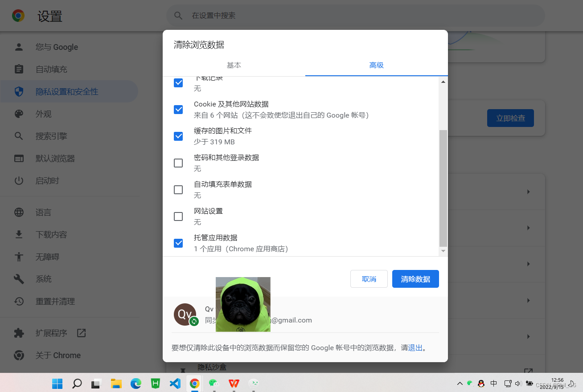Uncheck 缓存的图片和文件 checkbox
This screenshot has height=392, width=583.
coord(178,136)
